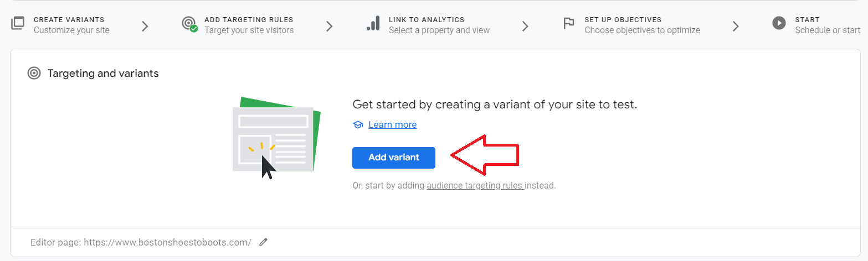Image resolution: width=868 pixels, height=261 pixels.
Task: Open the Learn more link
Action: pyautogui.click(x=393, y=125)
